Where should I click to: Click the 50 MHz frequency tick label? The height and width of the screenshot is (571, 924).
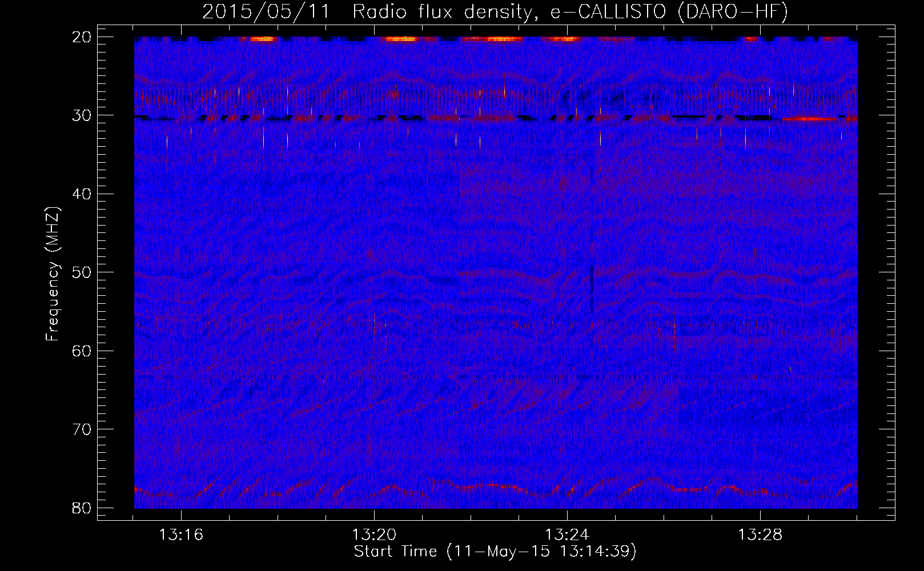click(x=82, y=272)
